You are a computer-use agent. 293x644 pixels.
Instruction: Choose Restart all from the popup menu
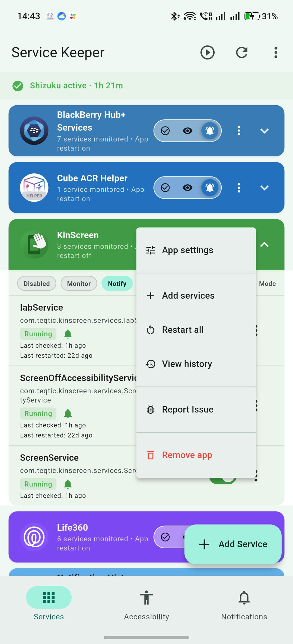coord(196,330)
